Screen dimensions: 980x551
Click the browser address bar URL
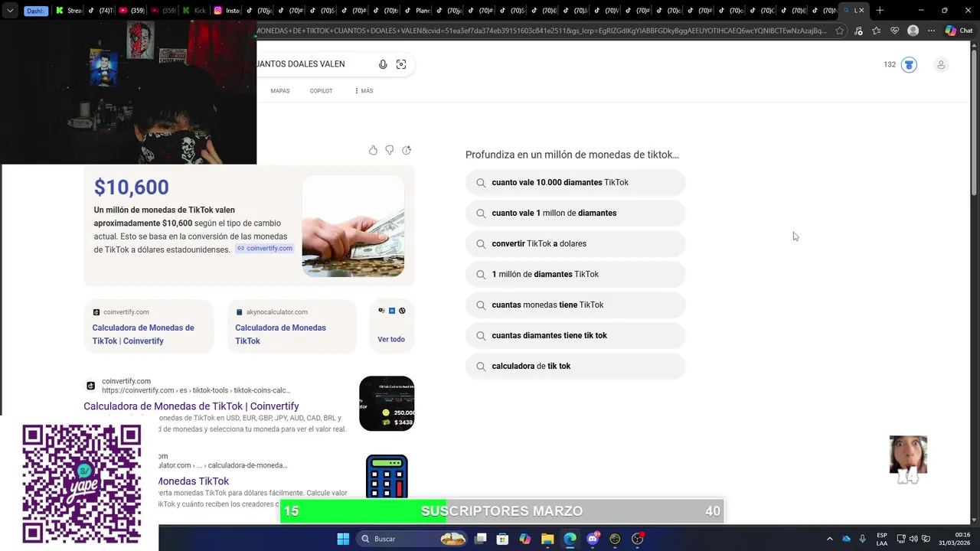click(542, 31)
